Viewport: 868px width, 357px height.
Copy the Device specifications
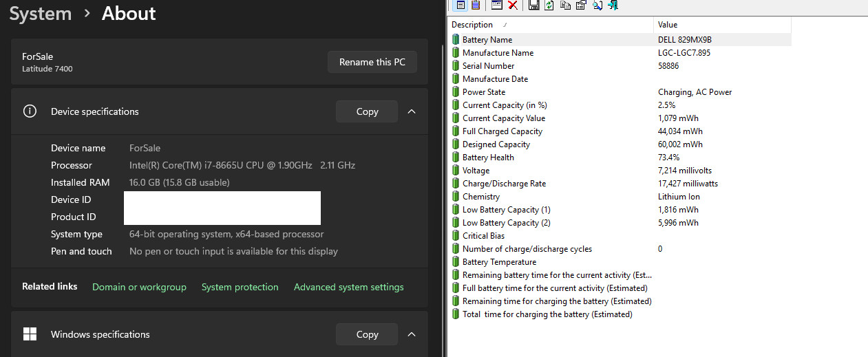(367, 111)
